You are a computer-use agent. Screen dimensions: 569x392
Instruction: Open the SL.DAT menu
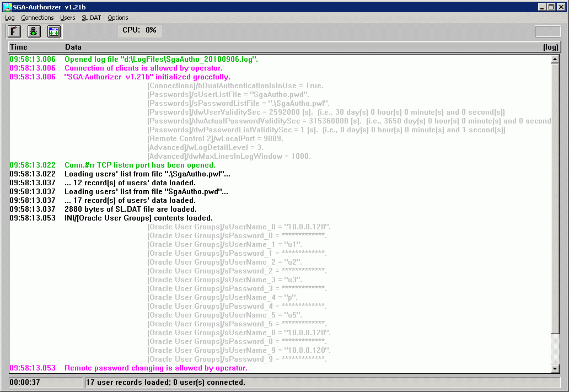coord(92,18)
